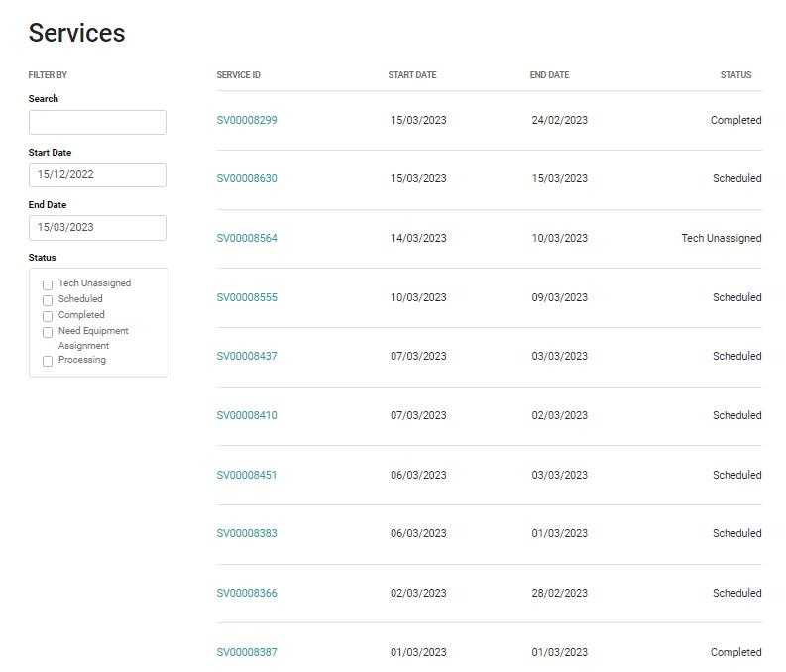Select the Processing status checkbox
The height and width of the screenshot is (672, 786).
point(48,362)
